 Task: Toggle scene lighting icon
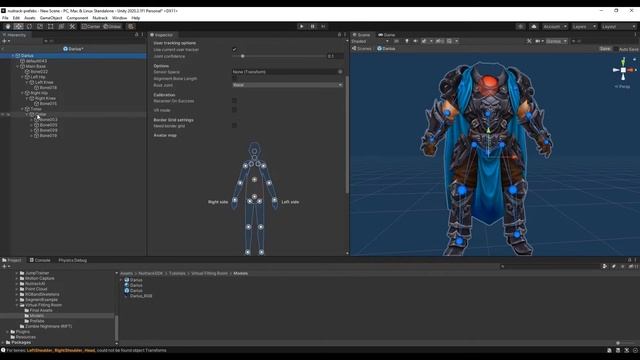click(407, 41)
